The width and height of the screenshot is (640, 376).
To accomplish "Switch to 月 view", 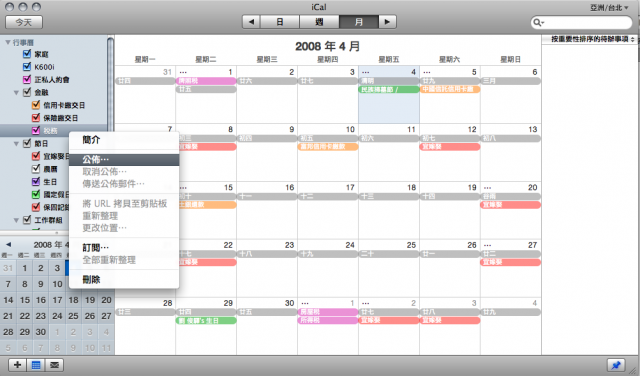I will [359, 22].
